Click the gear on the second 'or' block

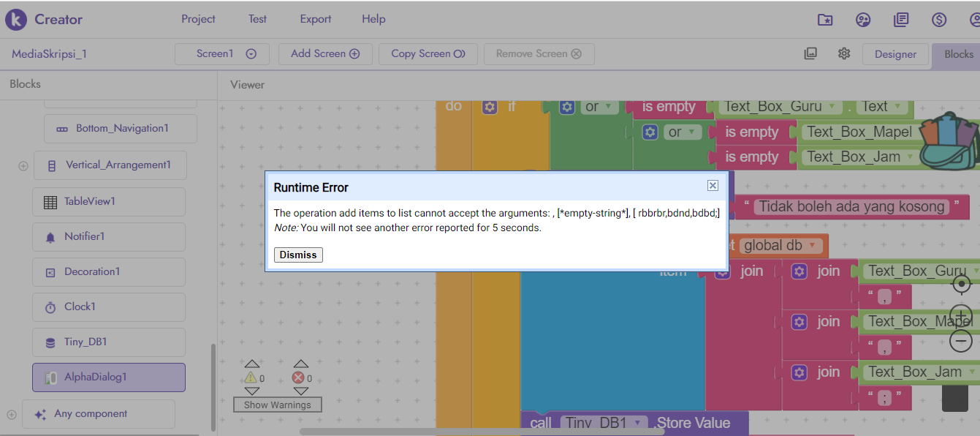coord(650,132)
